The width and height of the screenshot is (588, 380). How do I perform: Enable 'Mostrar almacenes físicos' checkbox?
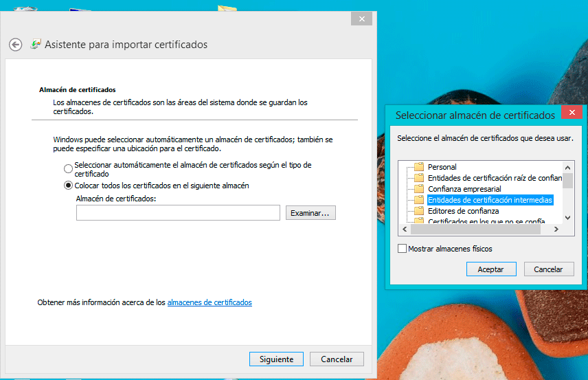[402, 248]
